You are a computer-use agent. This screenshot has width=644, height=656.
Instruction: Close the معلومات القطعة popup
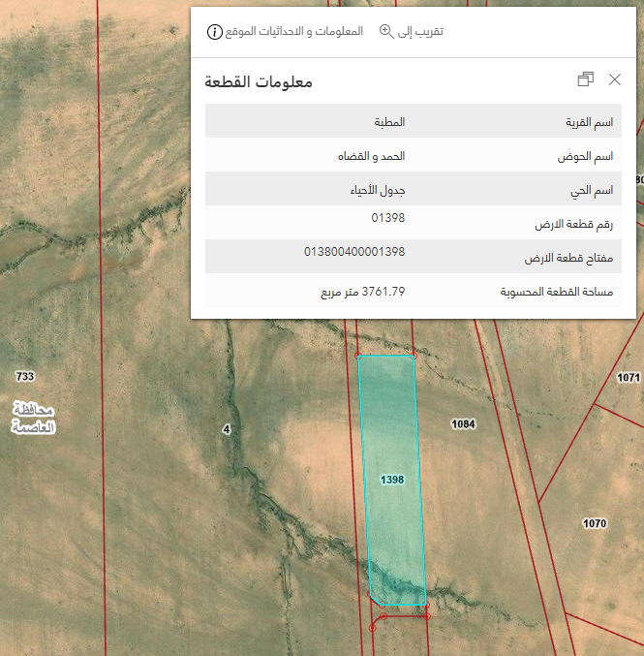click(x=614, y=79)
